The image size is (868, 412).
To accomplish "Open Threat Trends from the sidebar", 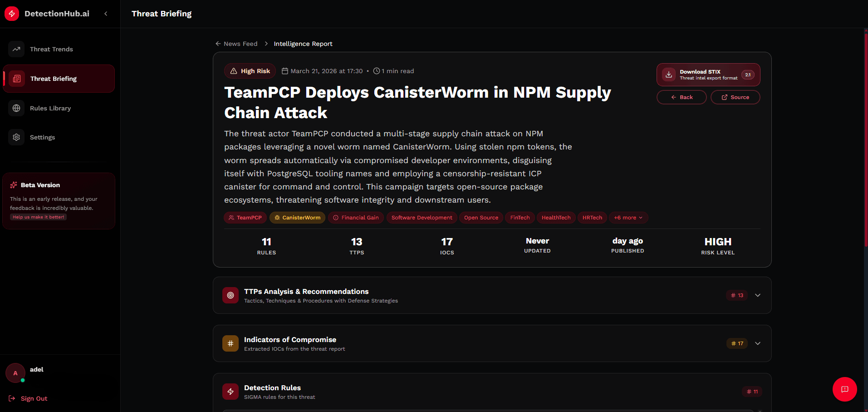I will 51,49.
